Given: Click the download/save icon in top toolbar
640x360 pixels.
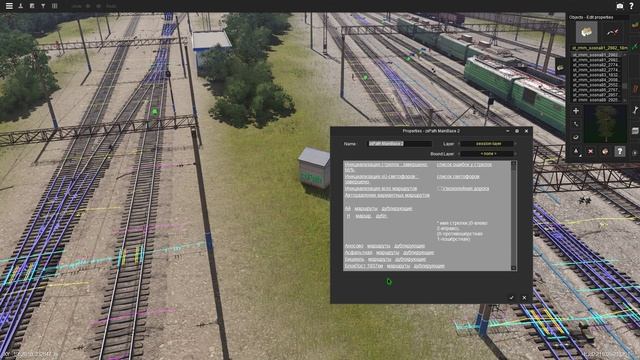Looking at the screenshot, I should click(x=20, y=6).
